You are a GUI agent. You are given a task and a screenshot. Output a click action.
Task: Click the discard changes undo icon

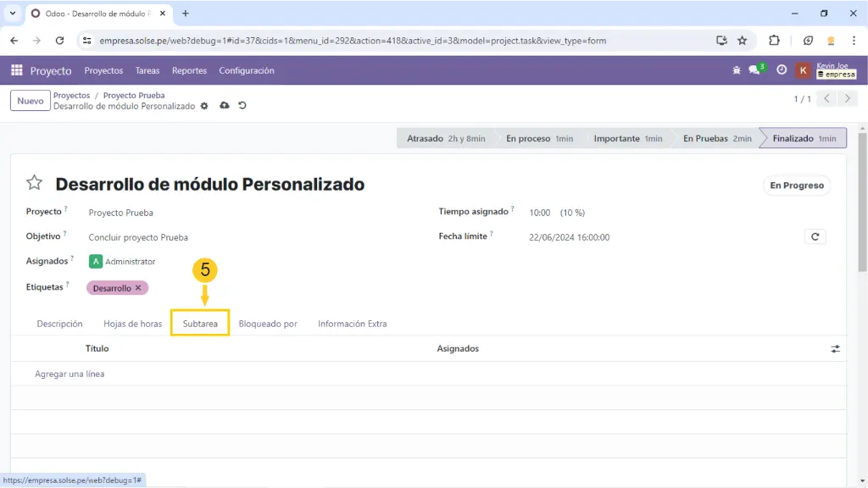click(x=242, y=106)
